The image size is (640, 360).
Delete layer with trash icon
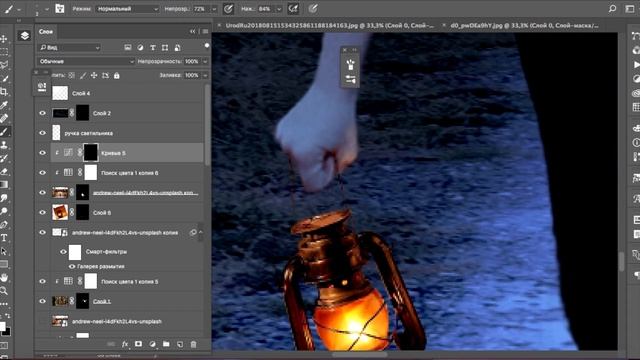(193, 344)
